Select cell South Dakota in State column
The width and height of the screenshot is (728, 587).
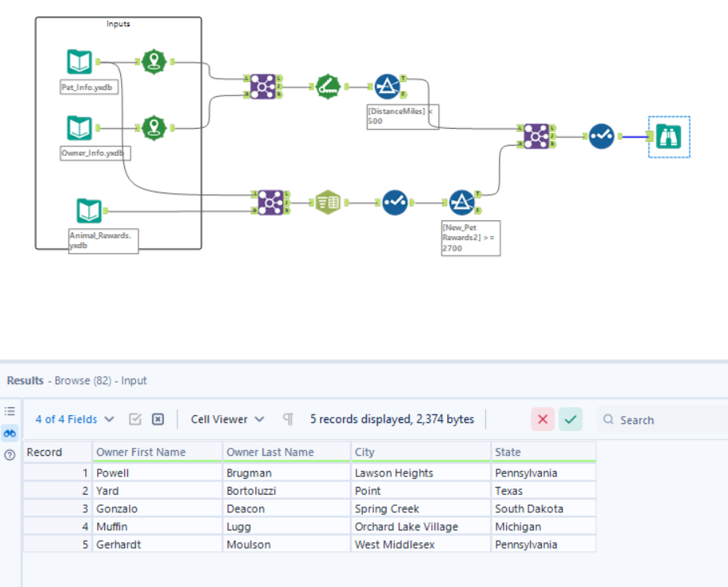click(x=543, y=508)
